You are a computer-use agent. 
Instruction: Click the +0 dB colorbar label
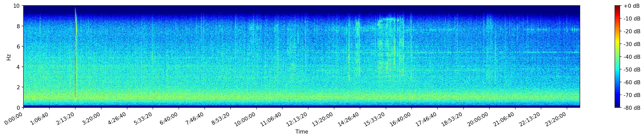632,6
